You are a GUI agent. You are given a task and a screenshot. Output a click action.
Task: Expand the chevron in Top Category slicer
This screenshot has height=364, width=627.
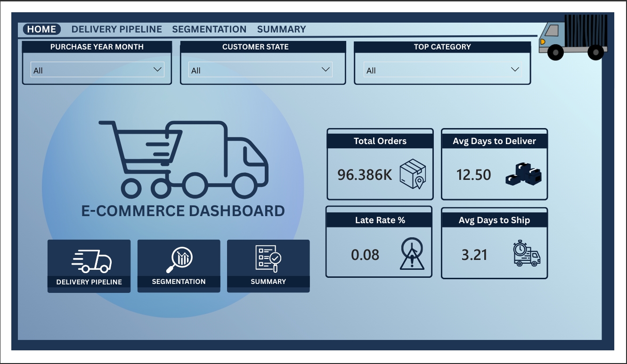[515, 70]
